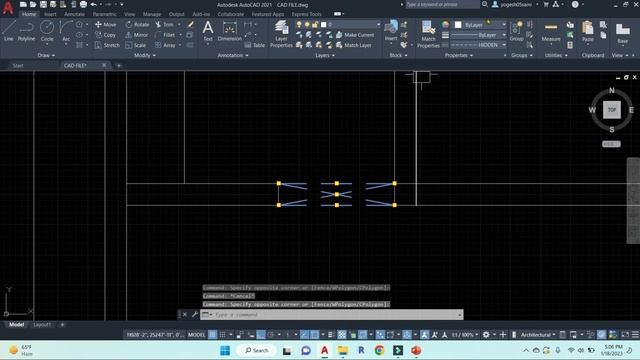
Task: Click the Plot printer icon in quick access toolbar
Action: pyautogui.click(x=83, y=4)
